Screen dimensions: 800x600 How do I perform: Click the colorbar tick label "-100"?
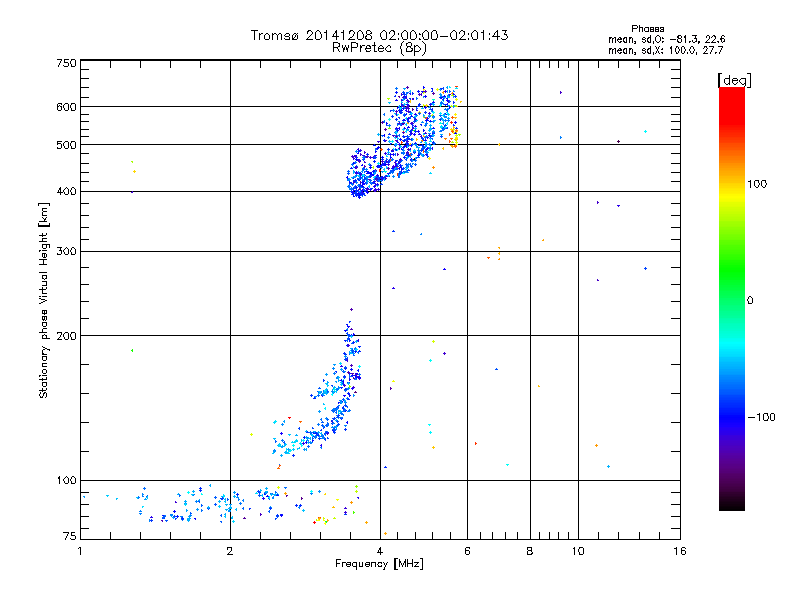pyautogui.click(x=761, y=417)
